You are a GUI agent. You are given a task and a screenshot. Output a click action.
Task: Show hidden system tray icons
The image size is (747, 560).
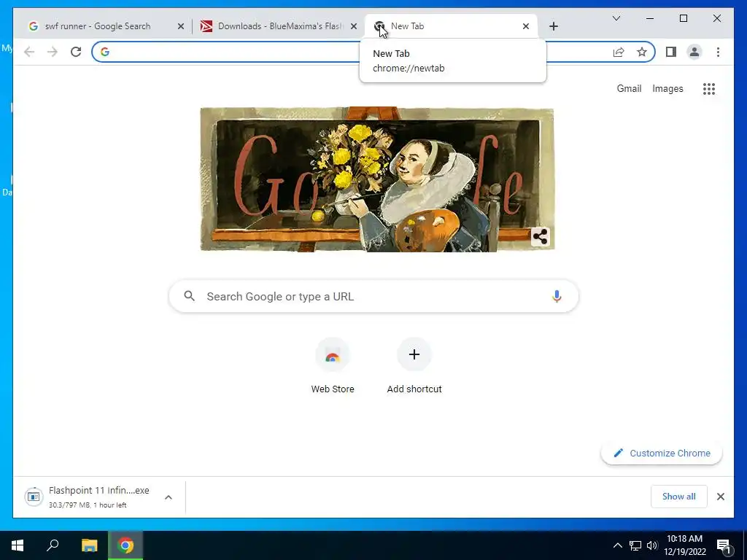[x=617, y=545]
